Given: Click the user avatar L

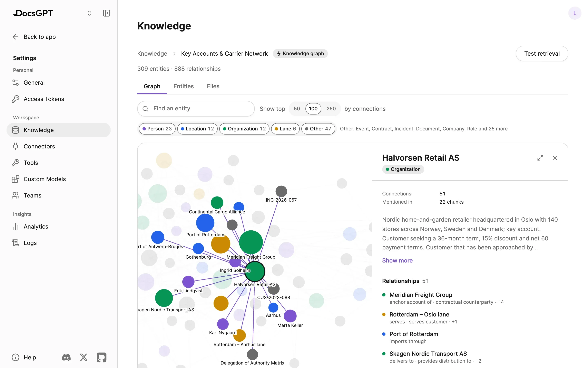Looking at the screenshot, I should pos(575,13).
